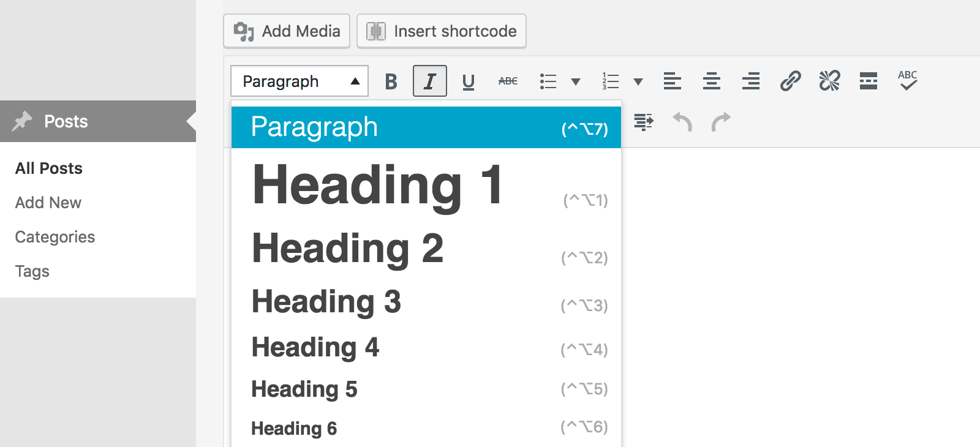Expand bulleted list style options arrow
The height and width of the screenshot is (447, 980).
point(576,81)
